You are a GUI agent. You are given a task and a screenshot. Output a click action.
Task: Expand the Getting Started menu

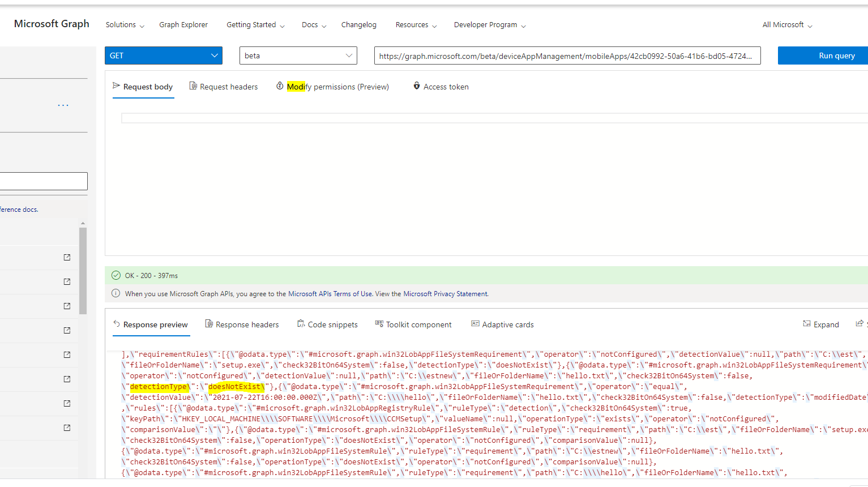click(255, 25)
